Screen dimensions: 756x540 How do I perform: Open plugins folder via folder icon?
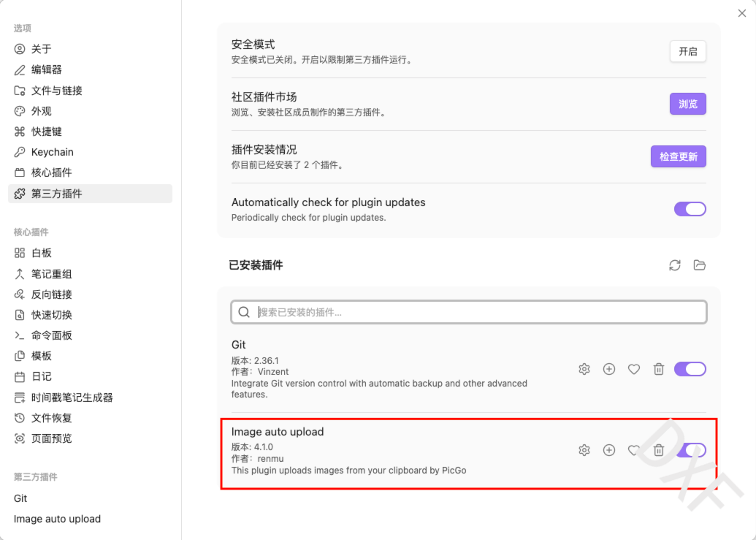point(700,265)
